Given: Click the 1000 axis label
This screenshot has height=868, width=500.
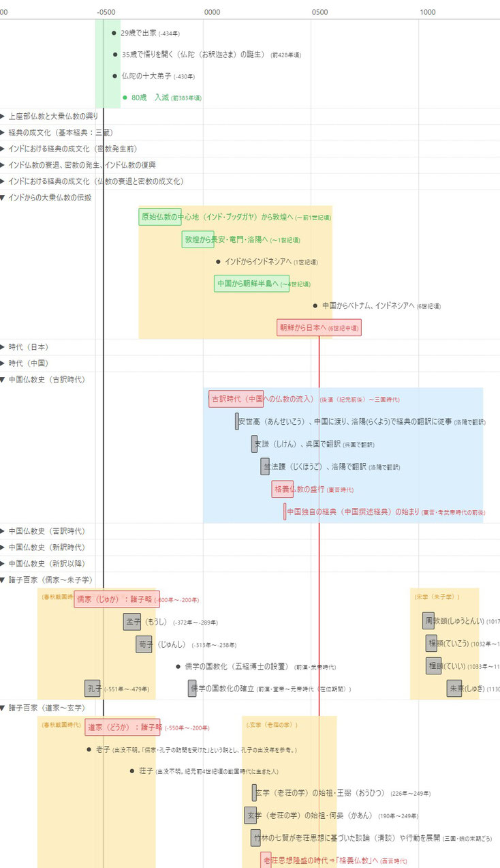Looking at the screenshot, I should tap(427, 12).
